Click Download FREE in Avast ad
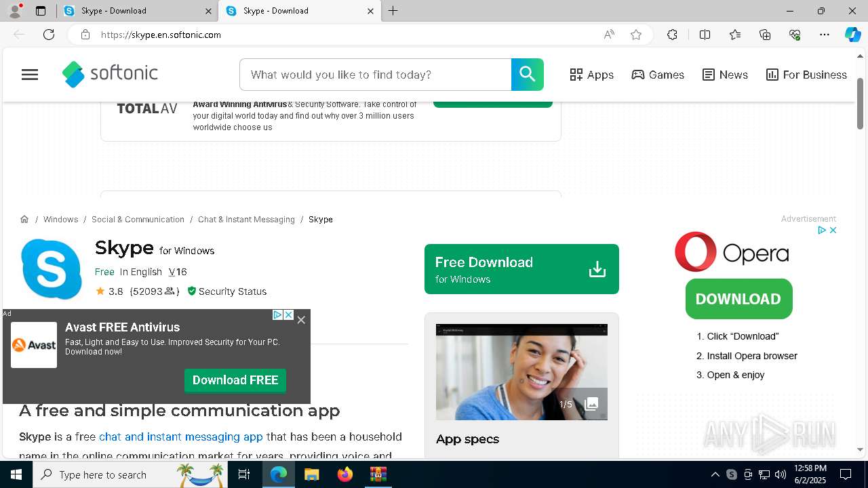Screen dimensions: 868x488 235,380
